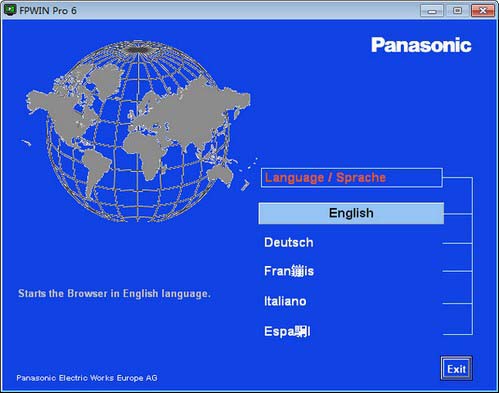The height and width of the screenshot is (393, 499).
Task: Click the Language / Sprache heading
Action: (352, 178)
